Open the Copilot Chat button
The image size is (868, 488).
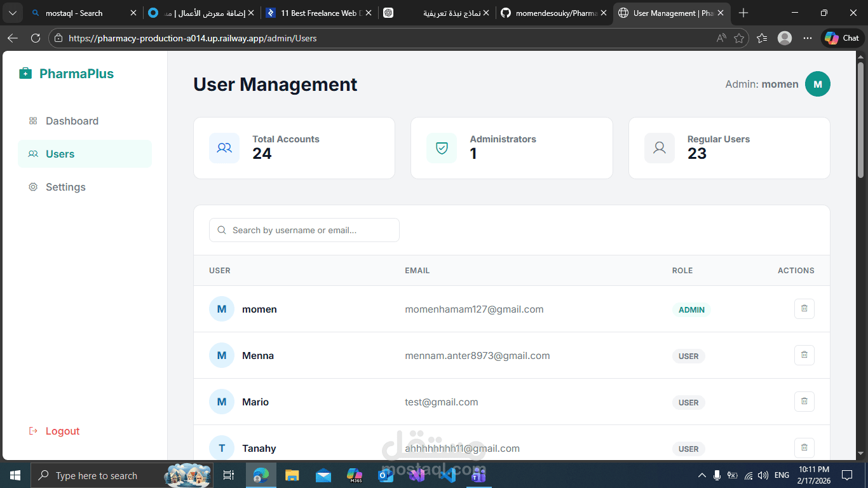click(843, 38)
